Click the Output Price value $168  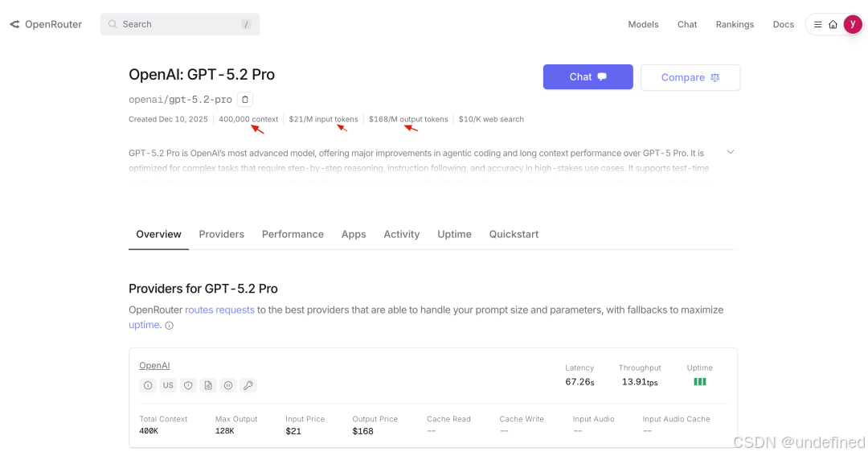pyautogui.click(x=363, y=431)
